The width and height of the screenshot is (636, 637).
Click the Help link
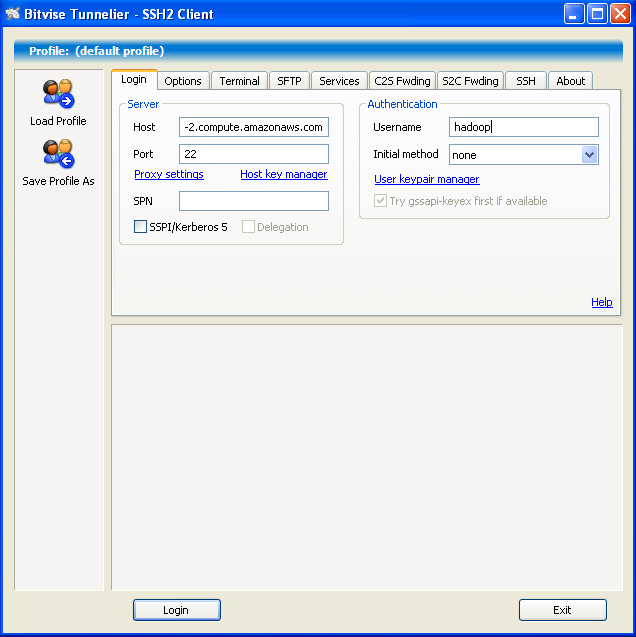coord(601,302)
